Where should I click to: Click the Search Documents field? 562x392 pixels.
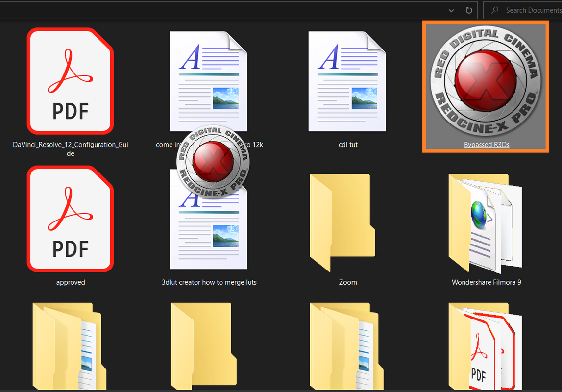coord(523,10)
